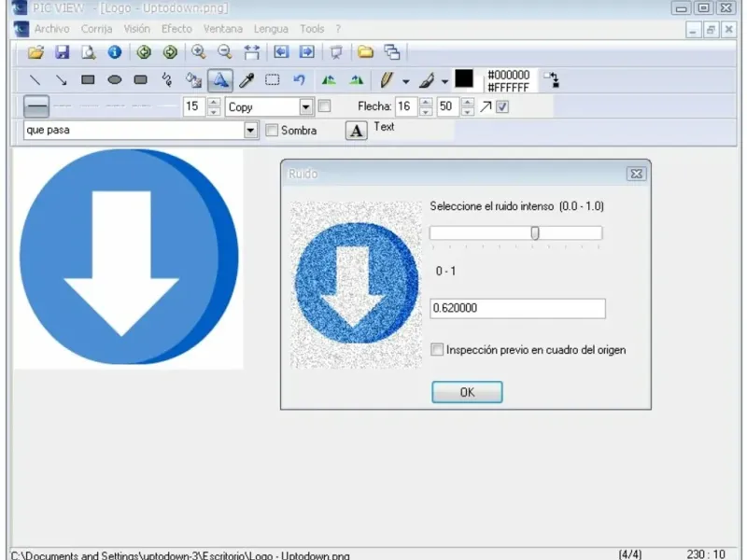This screenshot has width=747, height=560.
Task: Click the noise intensity slider handle
Action: click(535, 232)
